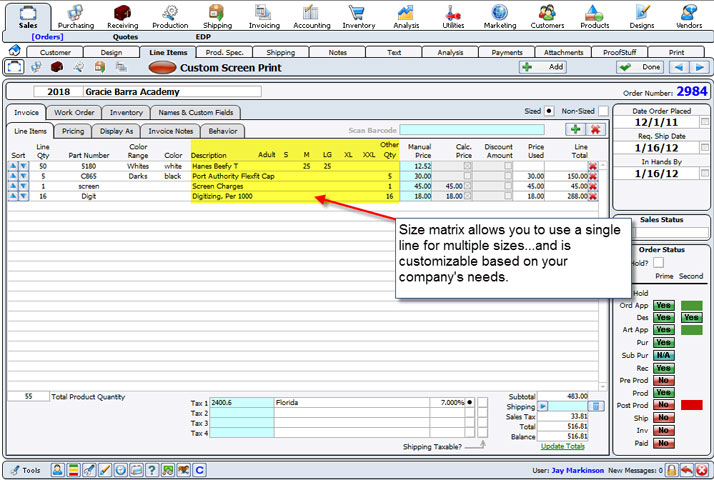Open the Req. Ship Date calendar picker
Image resolution: width=714 pixels, height=480 pixels.
coord(704,147)
